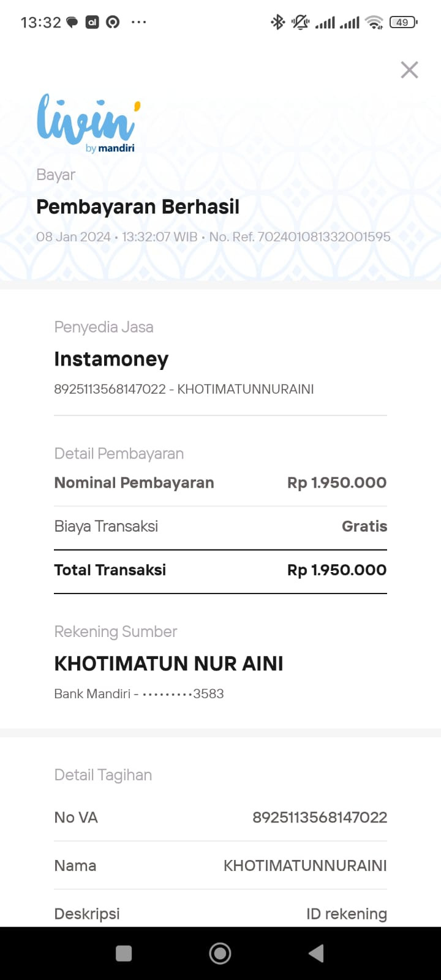Screen dimensions: 441x980
Task: Tap the Android home circle button
Action: click(x=220, y=953)
